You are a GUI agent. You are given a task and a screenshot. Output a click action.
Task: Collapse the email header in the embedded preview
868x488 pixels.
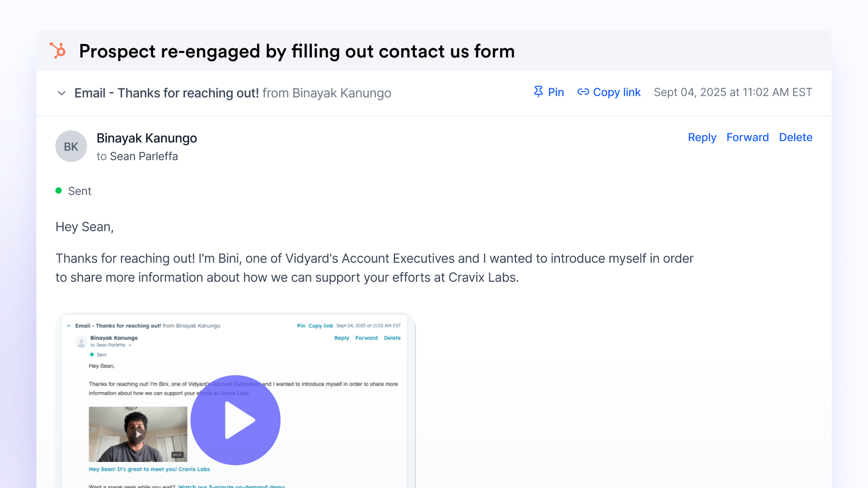pyautogui.click(x=69, y=326)
